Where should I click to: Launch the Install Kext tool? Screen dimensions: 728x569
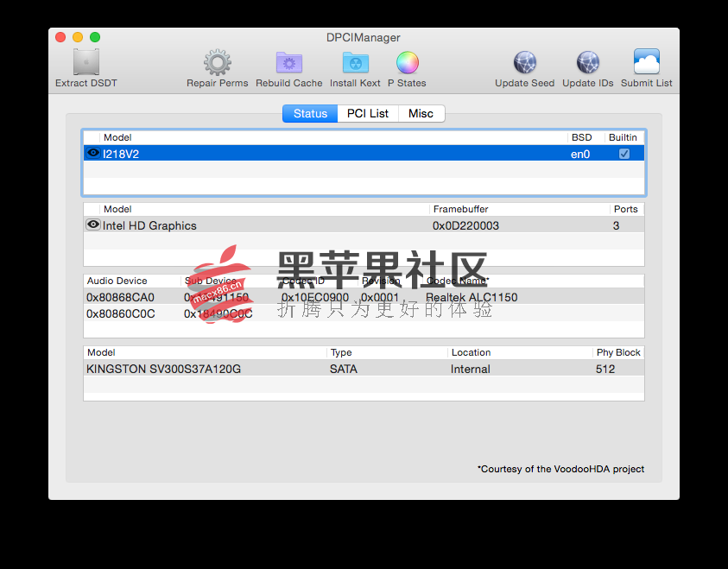tap(355, 63)
